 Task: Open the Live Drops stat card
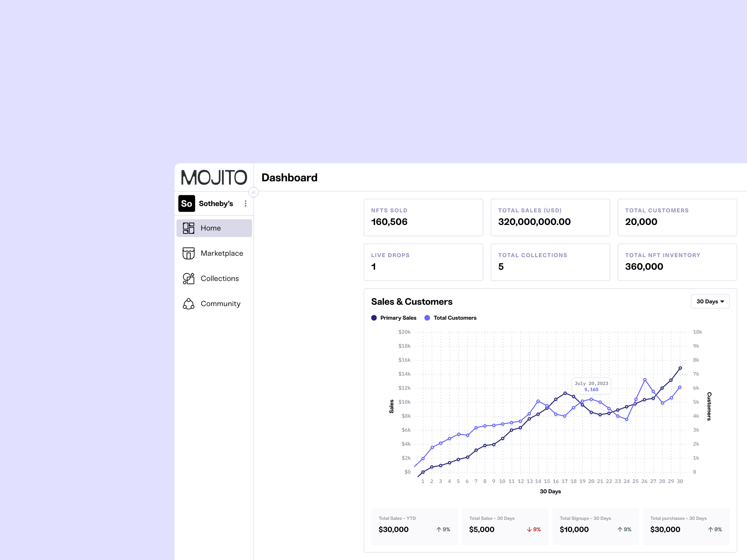pos(423,262)
